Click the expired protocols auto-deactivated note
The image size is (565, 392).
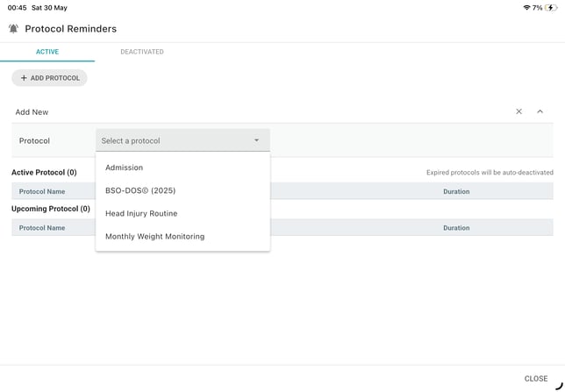[490, 173]
